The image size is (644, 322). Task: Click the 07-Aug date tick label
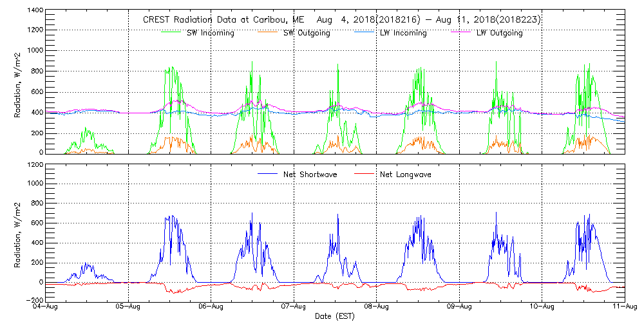tap(294, 307)
